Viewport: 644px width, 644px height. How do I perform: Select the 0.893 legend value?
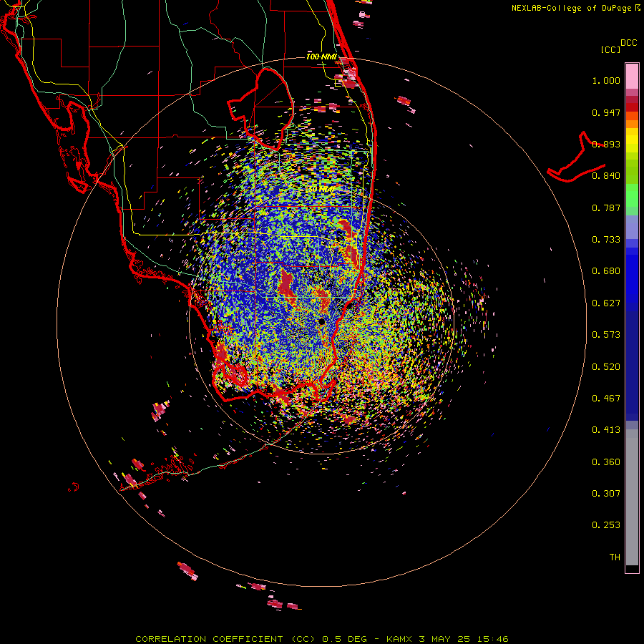(x=606, y=144)
